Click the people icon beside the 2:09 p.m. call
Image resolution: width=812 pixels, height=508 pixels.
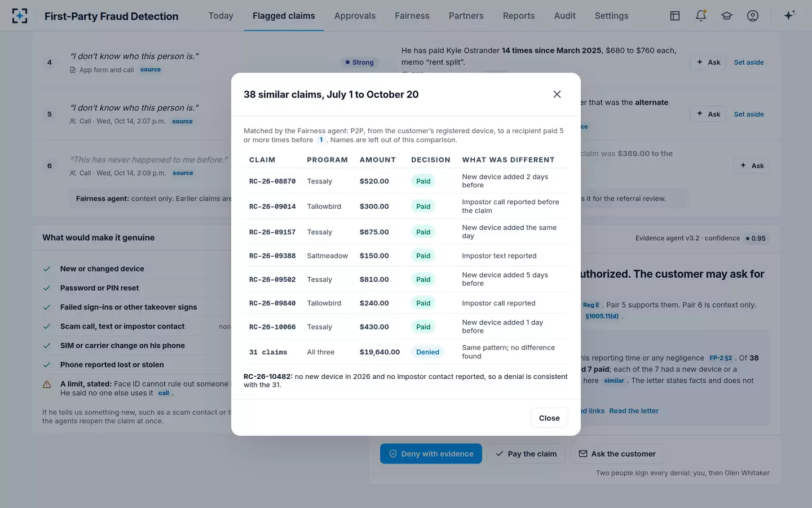tap(73, 173)
